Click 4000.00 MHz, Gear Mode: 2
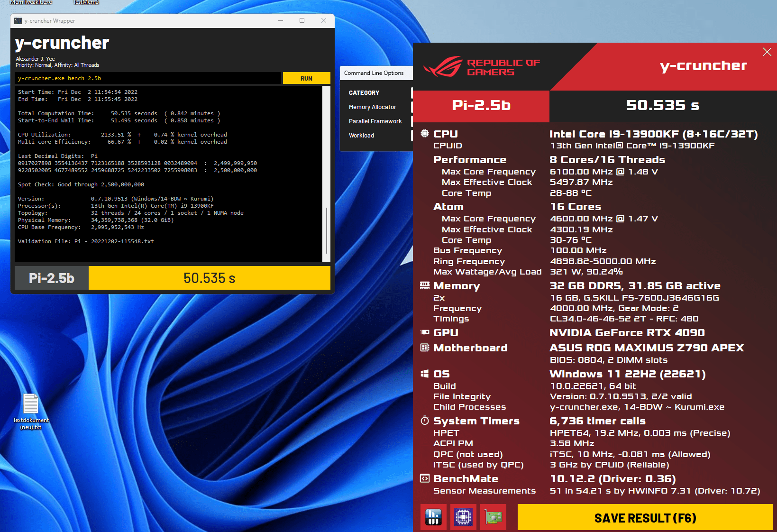 pos(614,308)
